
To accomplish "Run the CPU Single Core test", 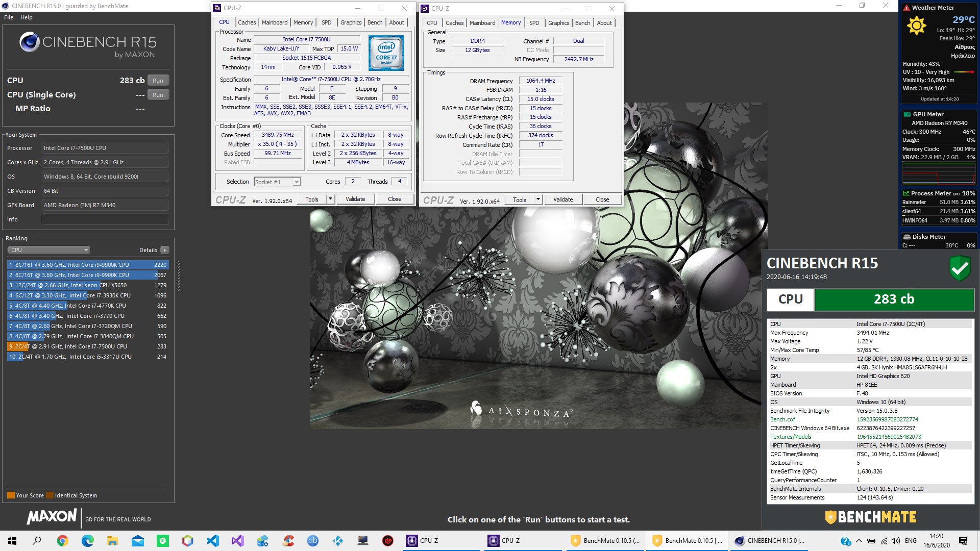I will [x=158, y=95].
